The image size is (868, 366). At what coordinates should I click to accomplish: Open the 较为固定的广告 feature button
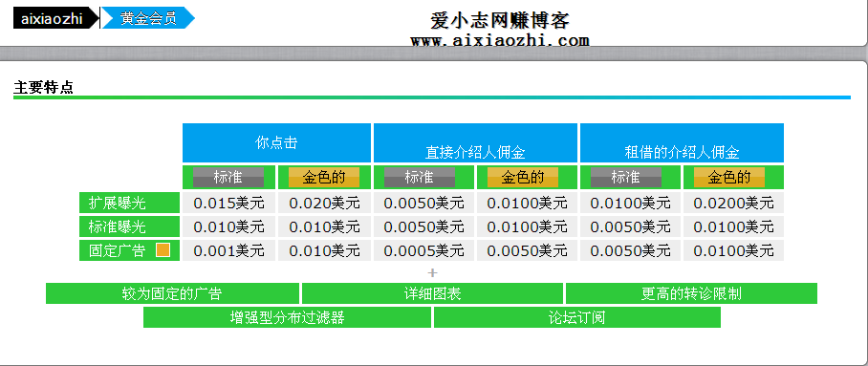point(172,293)
